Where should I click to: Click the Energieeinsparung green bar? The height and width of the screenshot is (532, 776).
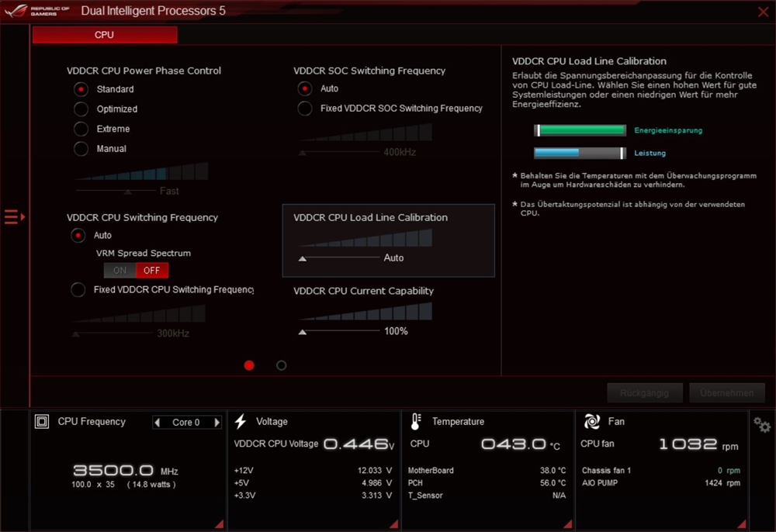click(580, 130)
